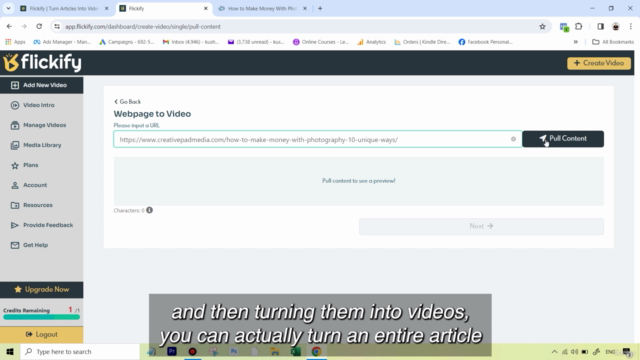The image size is (640, 360).
Task: Click the Windows Start button
Action: (x=10, y=352)
